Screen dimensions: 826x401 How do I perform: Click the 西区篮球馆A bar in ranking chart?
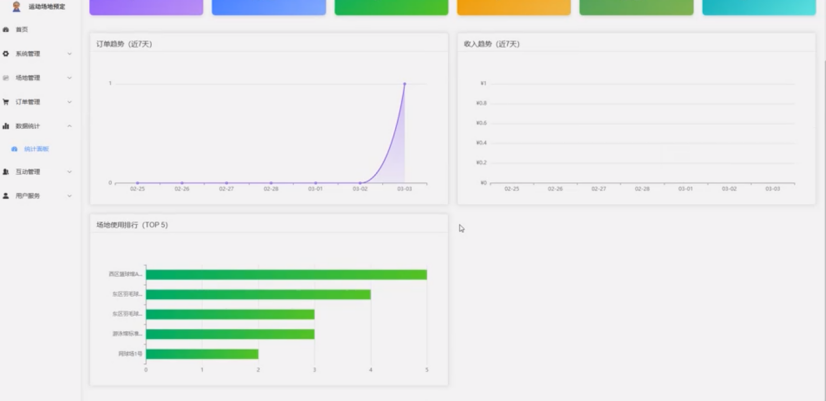click(x=286, y=275)
